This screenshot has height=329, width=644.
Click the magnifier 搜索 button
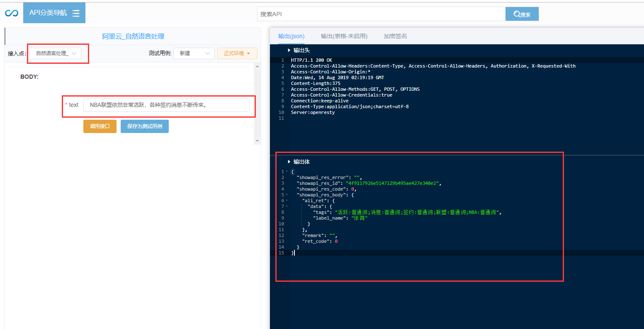(x=522, y=14)
